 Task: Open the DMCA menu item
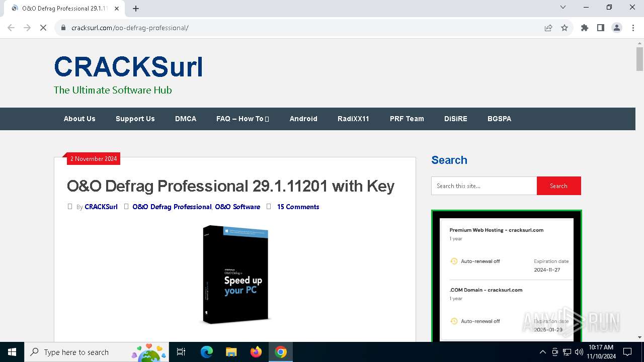(186, 119)
